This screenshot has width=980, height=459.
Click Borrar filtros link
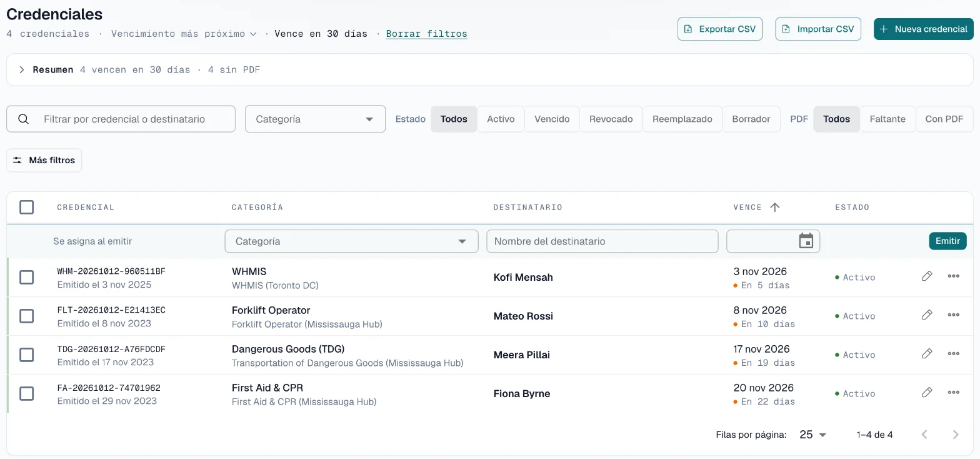[x=426, y=34]
